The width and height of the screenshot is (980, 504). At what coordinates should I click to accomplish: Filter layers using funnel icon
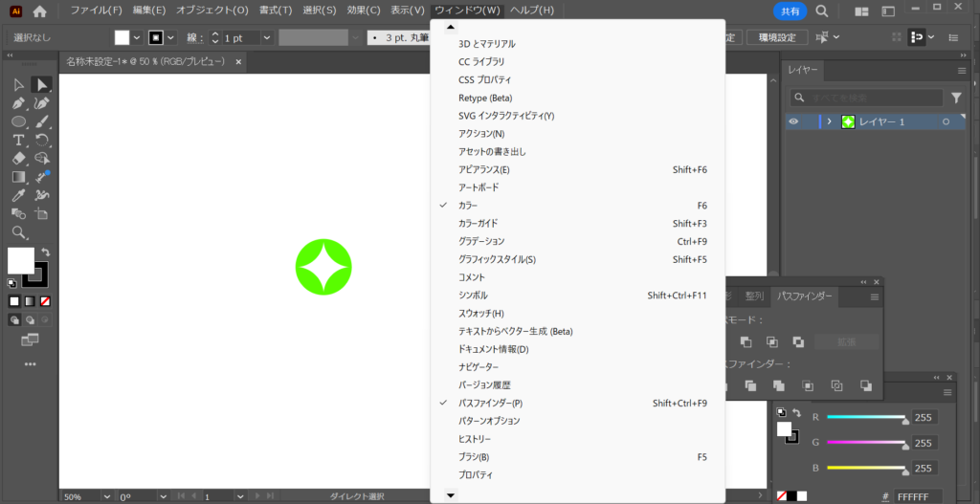(956, 98)
